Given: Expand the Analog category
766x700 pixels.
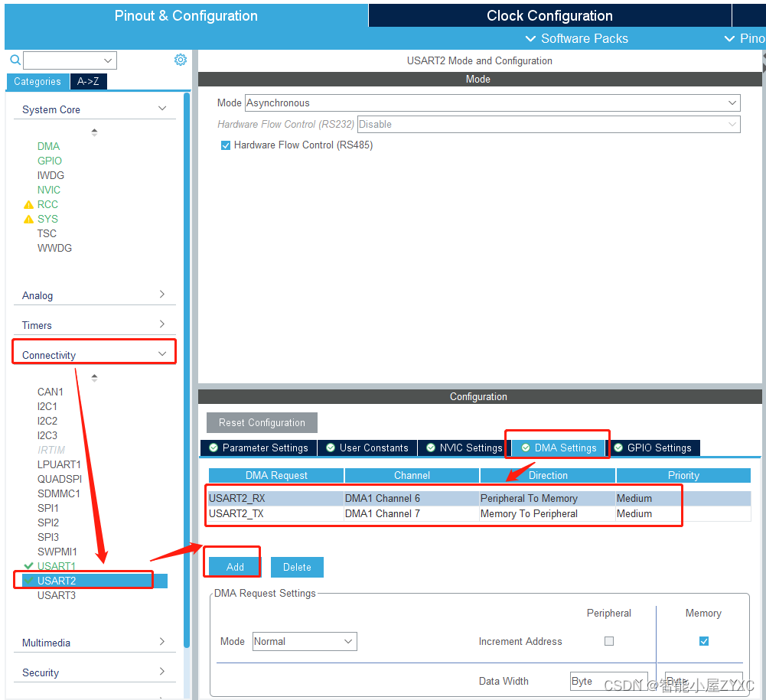Looking at the screenshot, I should [x=162, y=294].
